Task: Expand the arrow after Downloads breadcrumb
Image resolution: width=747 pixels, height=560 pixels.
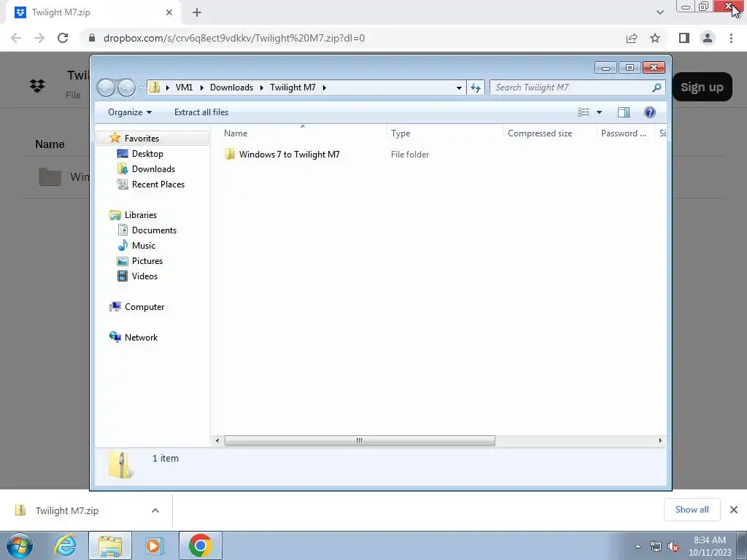Action: tap(262, 87)
